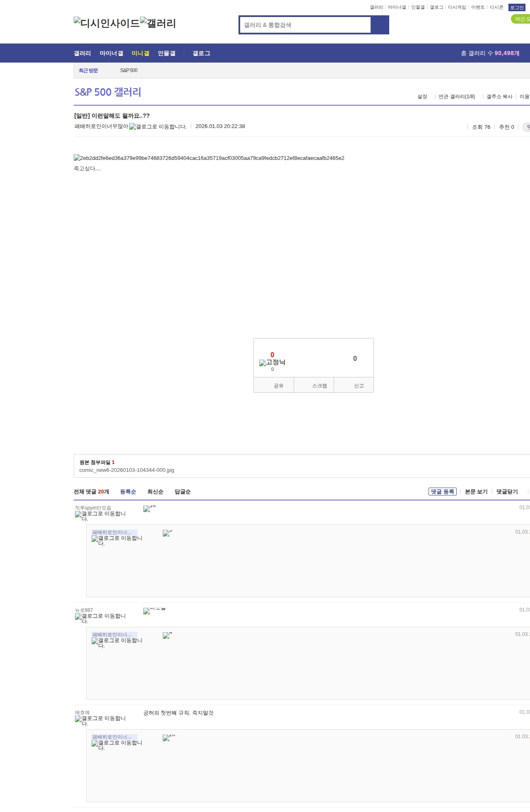The image size is (530, 812).
Task: Click the 고정닉 recommend icon
Action: pyautogui.click(x=272, y=362)
